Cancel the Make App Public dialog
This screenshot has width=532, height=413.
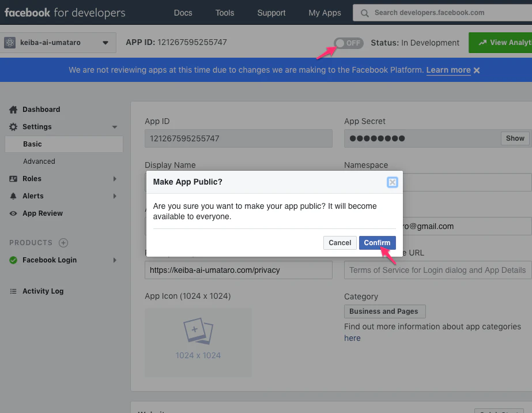pyautogui.click(x=339, y=243)
